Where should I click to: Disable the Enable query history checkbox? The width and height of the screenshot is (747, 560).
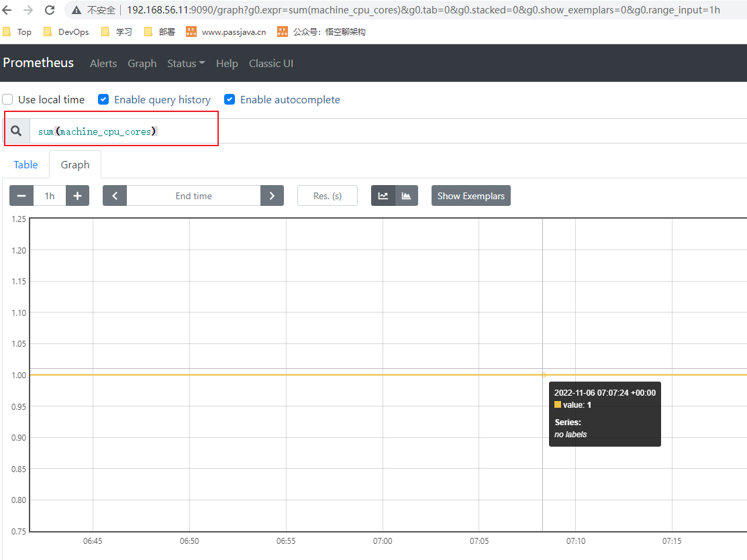pyautogui.click(x=103, y=99)
